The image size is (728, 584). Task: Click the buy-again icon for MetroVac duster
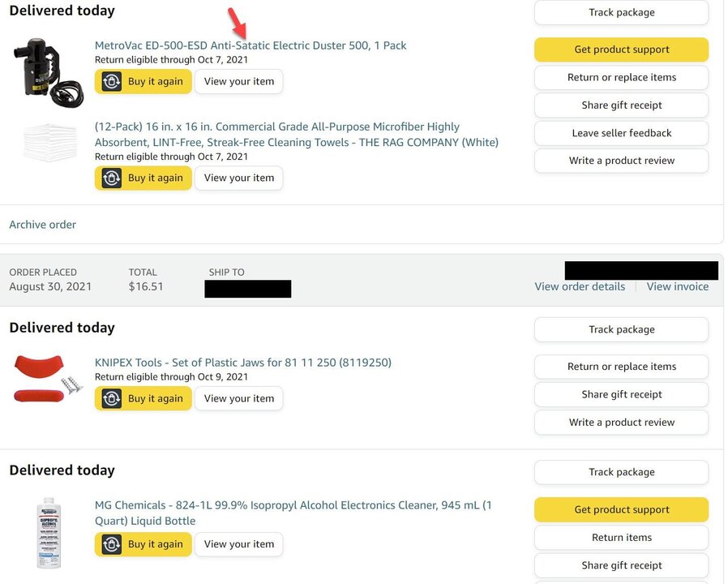[112, 82]
